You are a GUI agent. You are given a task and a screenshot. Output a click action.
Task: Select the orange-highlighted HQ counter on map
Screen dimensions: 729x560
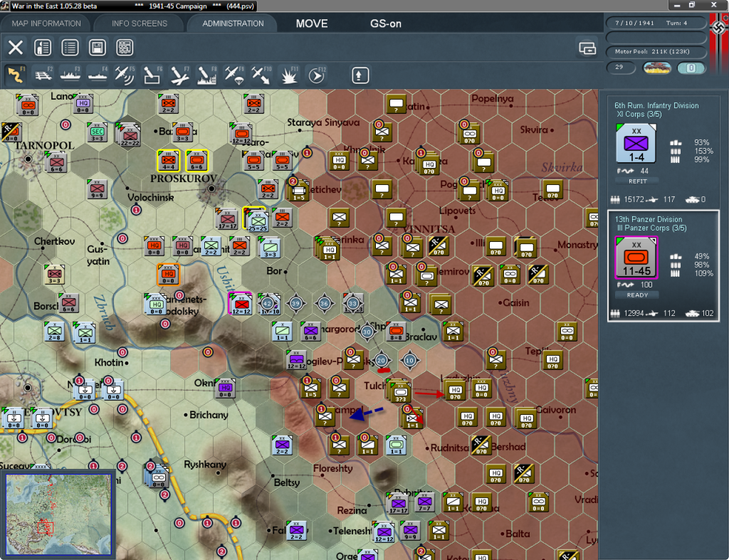(168, 274)
